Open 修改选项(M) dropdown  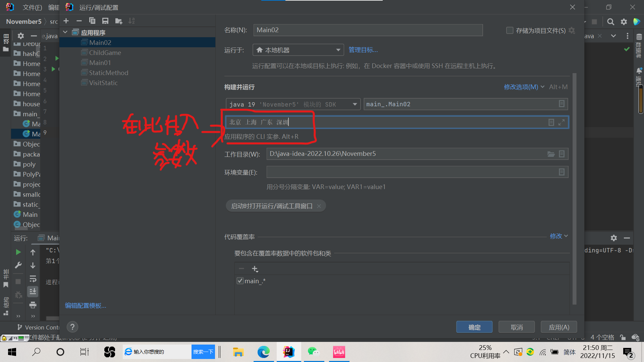point(524,87)
